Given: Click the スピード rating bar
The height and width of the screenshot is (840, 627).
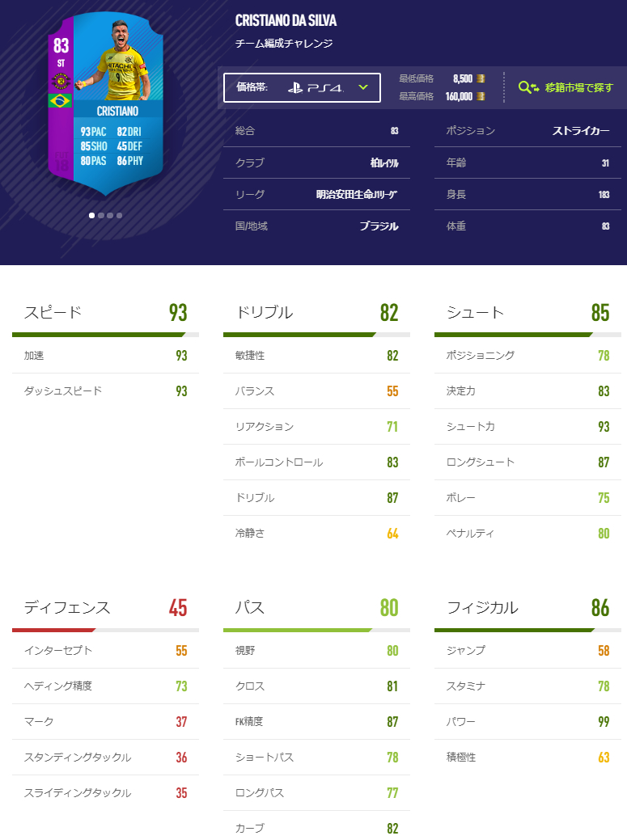Looking at the screenshot, I should [x=105, y=334].
